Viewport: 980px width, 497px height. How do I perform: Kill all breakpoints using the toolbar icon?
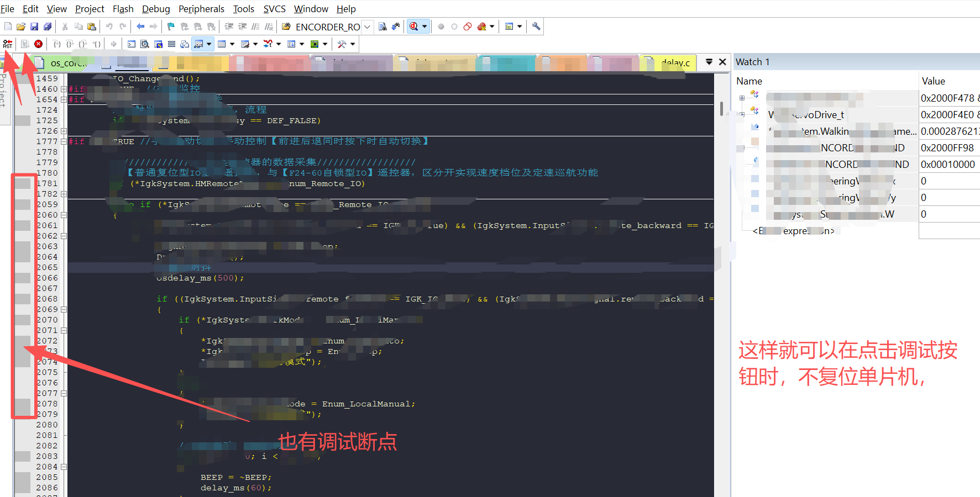click(483, 26)
